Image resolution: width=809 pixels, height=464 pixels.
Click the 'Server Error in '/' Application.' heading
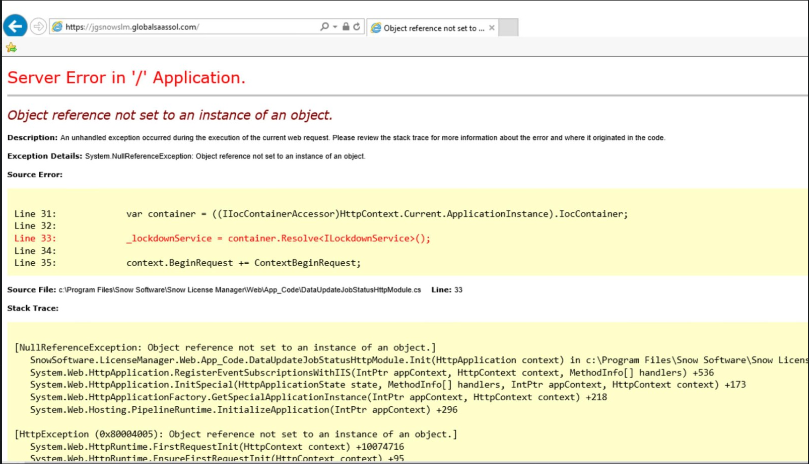coord(126,77)
